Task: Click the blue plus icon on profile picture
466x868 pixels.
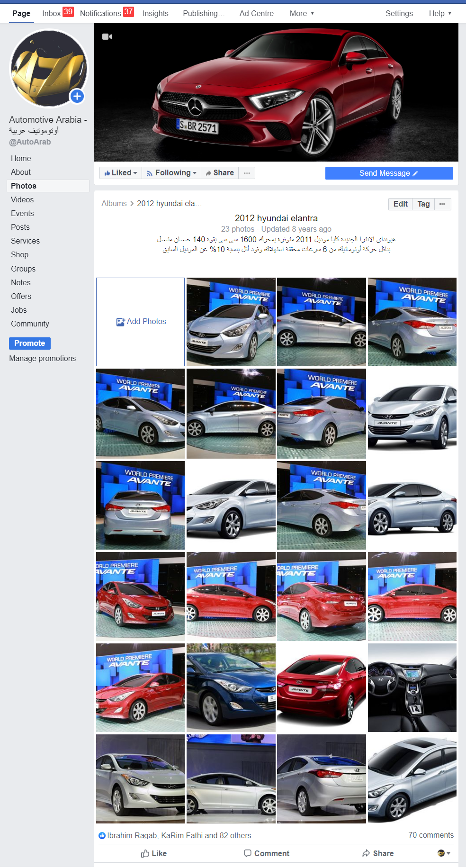Action: pos(77,96)
